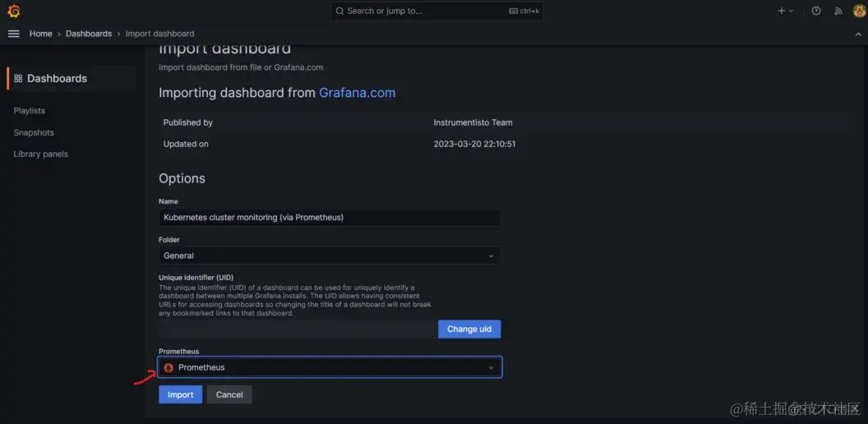Collapse top bar with chevron icon
This screenshot has height=424, width=868.
pos(858,34)
